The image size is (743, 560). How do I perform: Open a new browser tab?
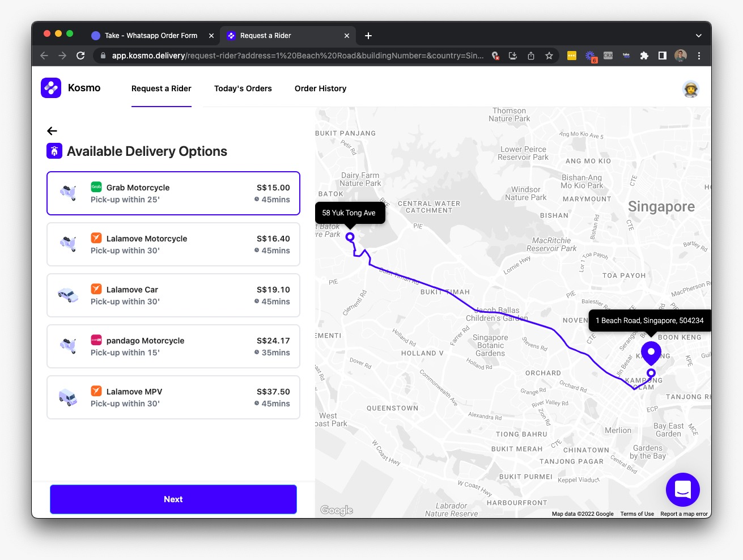(x=368, y=36)
